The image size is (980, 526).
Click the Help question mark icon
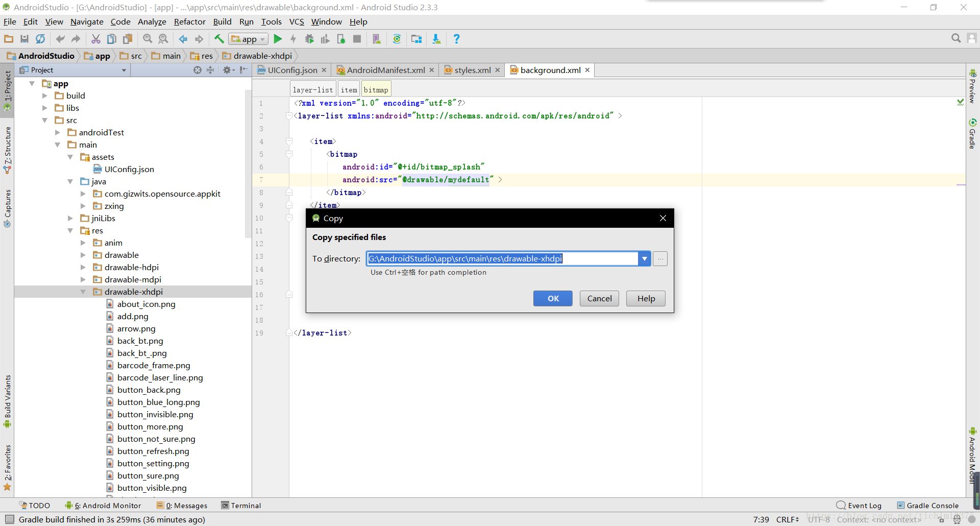(456, 39)
